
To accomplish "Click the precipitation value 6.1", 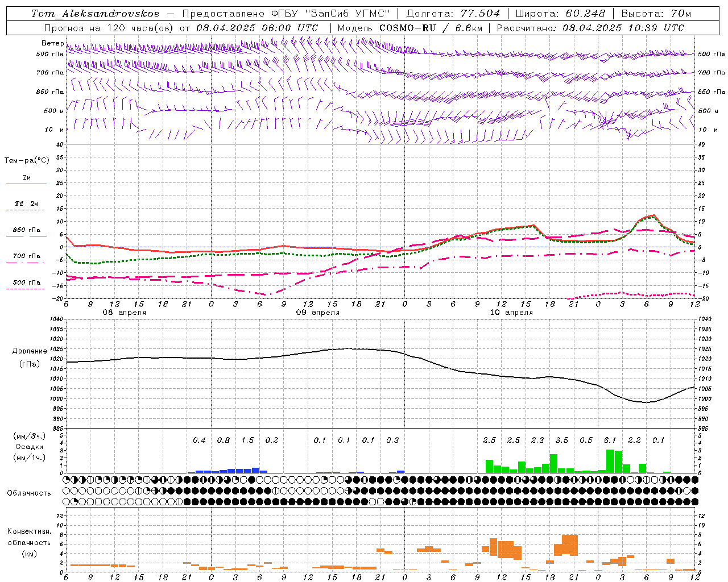I will [610, 440].
